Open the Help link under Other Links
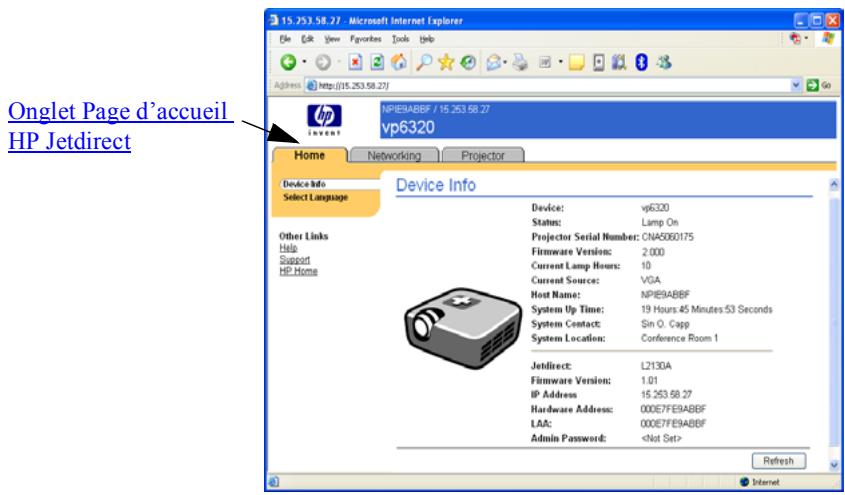Image resolution: width=845 pixels, height=495 pixels. point(288,248)
